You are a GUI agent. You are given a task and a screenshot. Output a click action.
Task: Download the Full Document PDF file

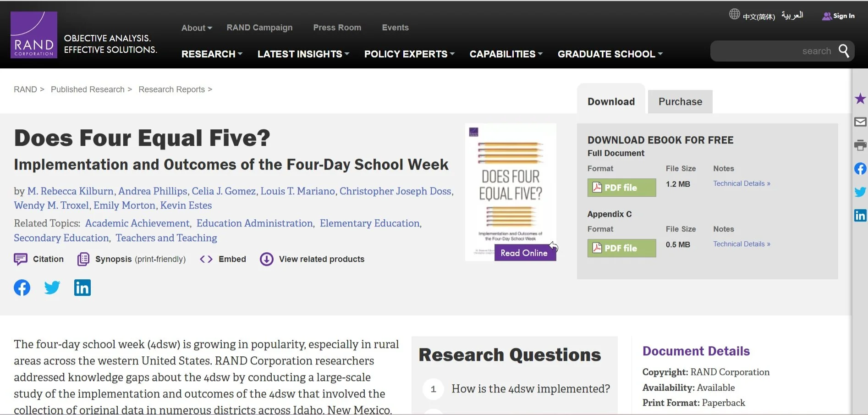(x=621, y=188)
